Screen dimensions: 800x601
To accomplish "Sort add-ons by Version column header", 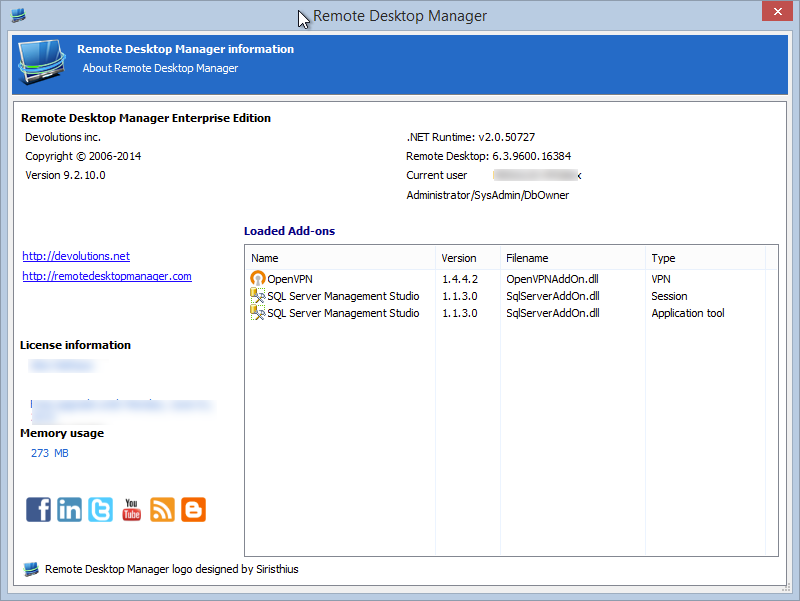I will coord(468,258).
